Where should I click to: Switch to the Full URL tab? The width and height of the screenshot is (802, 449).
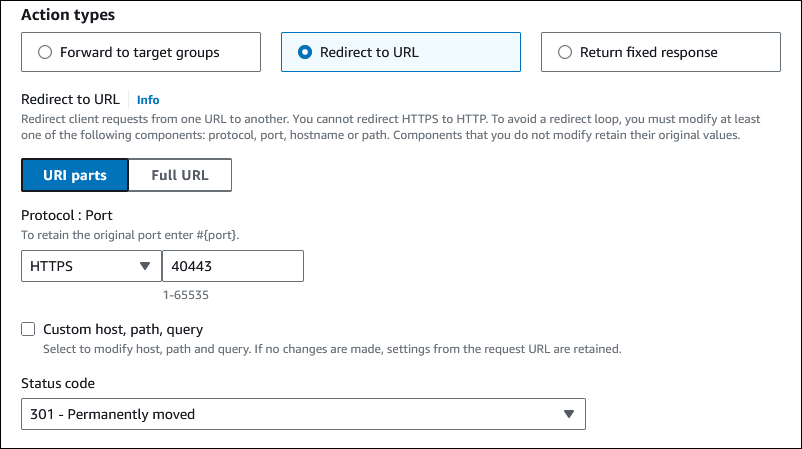tap(180, 175)
